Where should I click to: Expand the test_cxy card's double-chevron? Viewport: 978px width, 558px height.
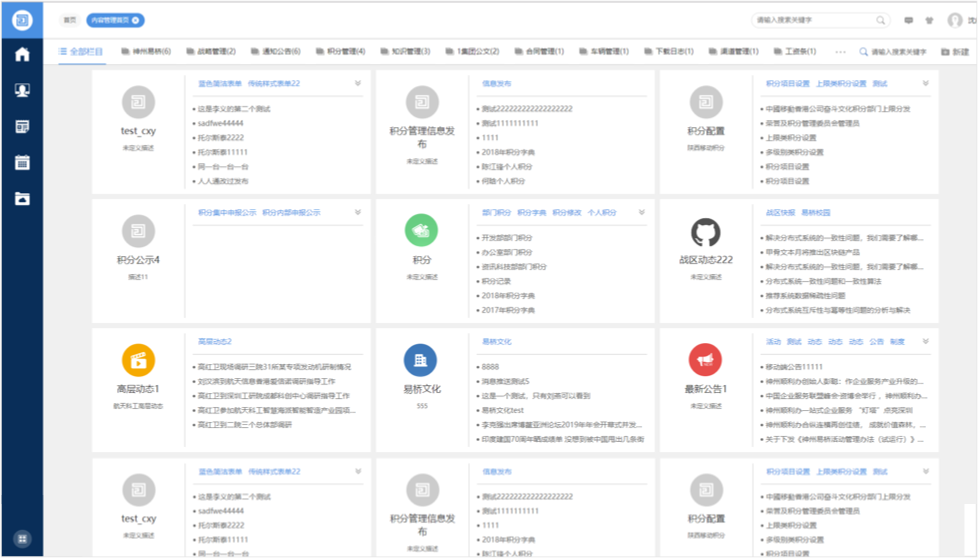tap(357, 84)
